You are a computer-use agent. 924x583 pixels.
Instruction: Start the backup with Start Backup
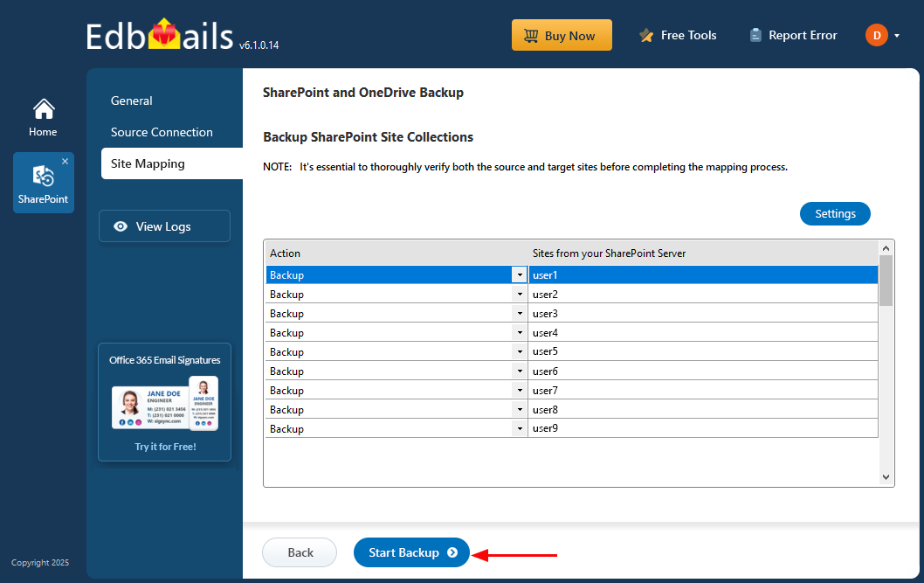(411, 552)
